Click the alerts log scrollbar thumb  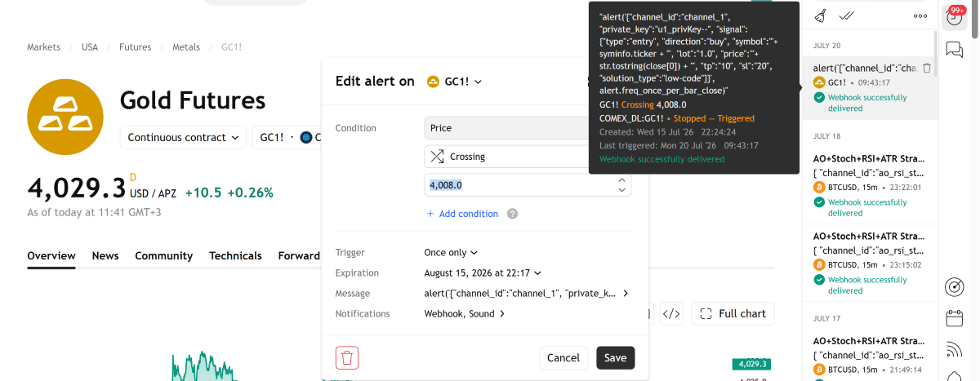point(935,53)
